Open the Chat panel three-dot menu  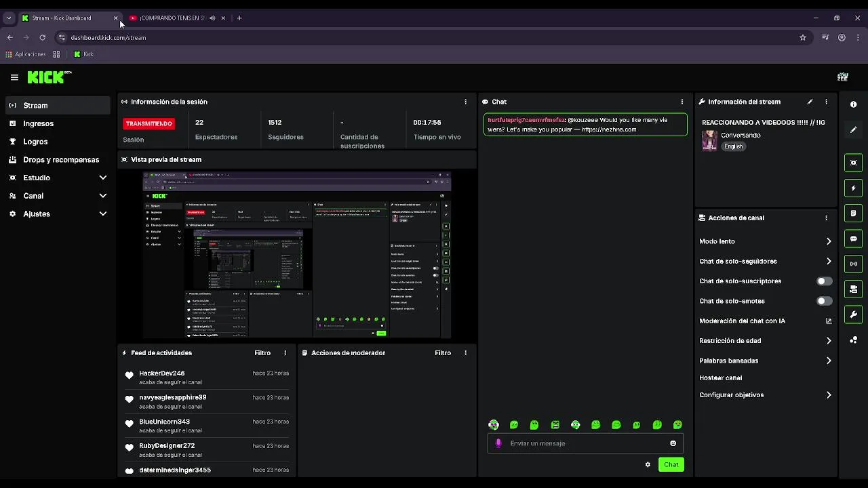(x=682, y=102)
